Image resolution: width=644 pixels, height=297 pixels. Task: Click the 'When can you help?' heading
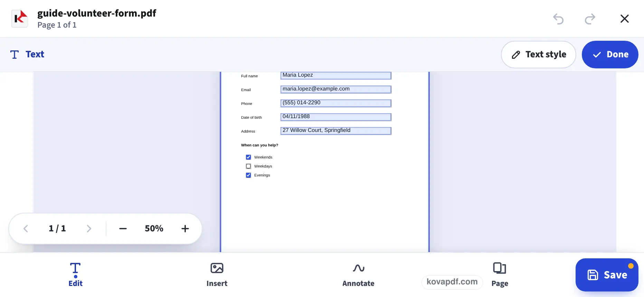pyautogui.click(x=259, y=145)
